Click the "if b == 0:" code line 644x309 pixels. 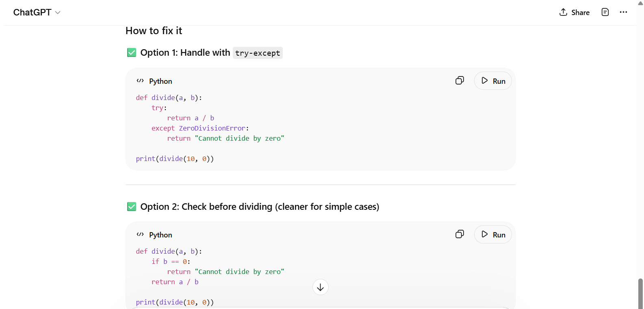coord(171,261)
